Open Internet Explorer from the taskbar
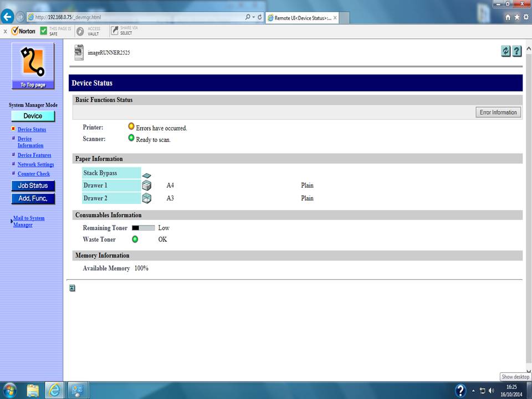The width and height of the screenshot is (532, 399). (x=54, y=390)
